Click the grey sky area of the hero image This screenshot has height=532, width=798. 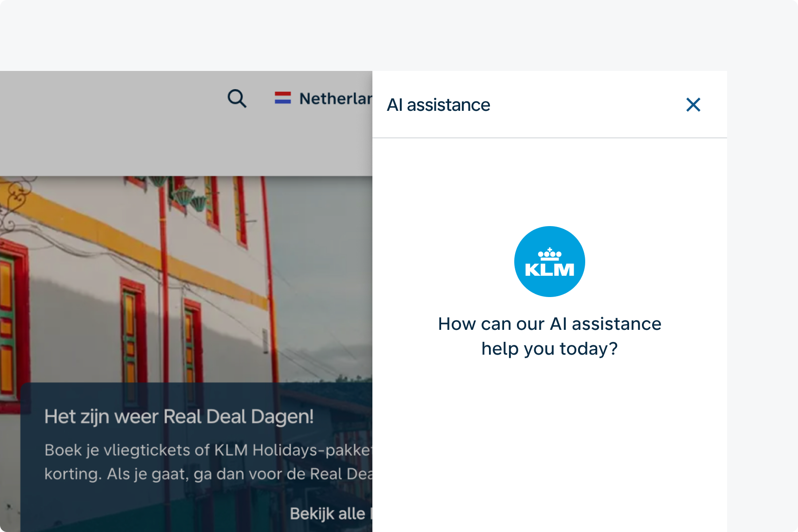pyautogui.click(x=324, y=266)
